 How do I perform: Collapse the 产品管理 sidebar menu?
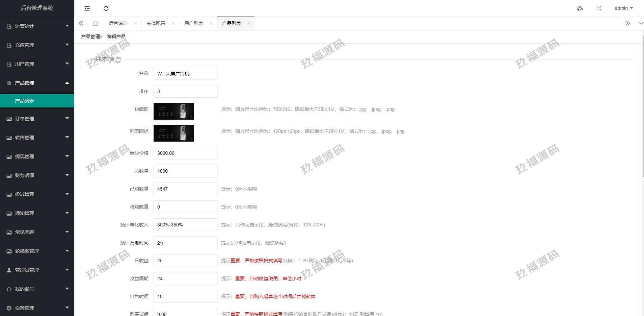pyautogui.click(x=37, y=83)
